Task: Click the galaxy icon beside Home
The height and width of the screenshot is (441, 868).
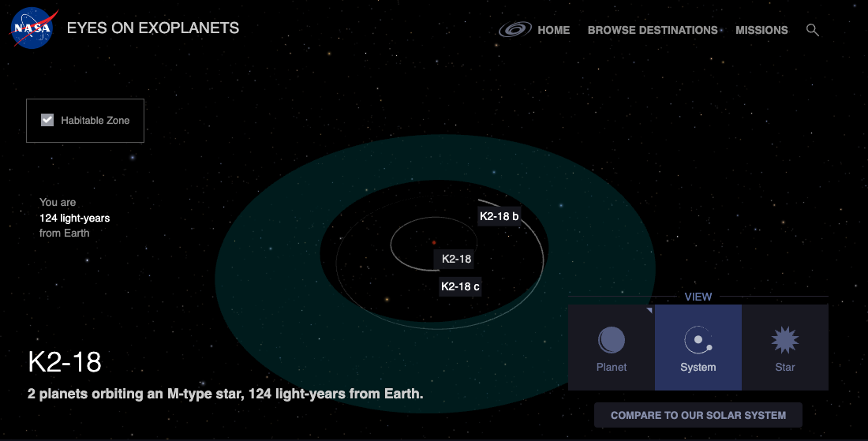Action: coord(514,30)
